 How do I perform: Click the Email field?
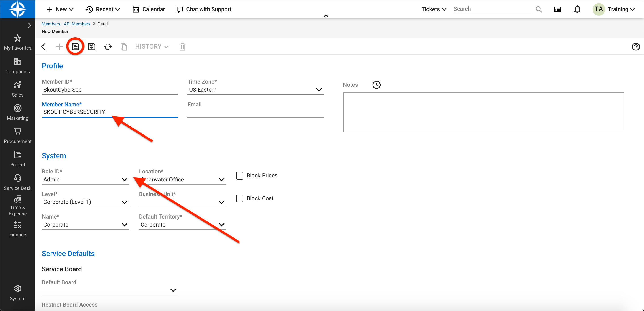pyautogui.click(x=255, y=112)
